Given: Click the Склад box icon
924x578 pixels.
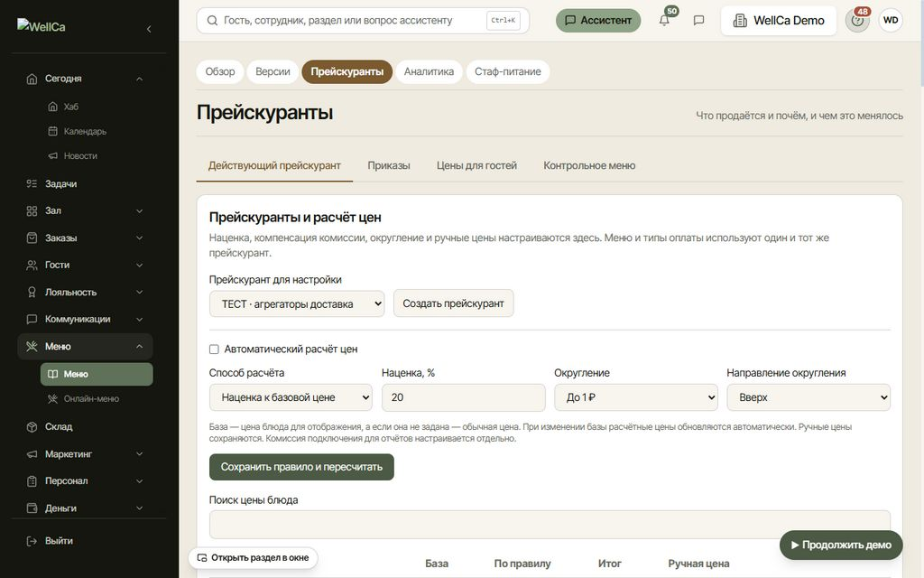Looking at the screenshot, I should [32, 426].
